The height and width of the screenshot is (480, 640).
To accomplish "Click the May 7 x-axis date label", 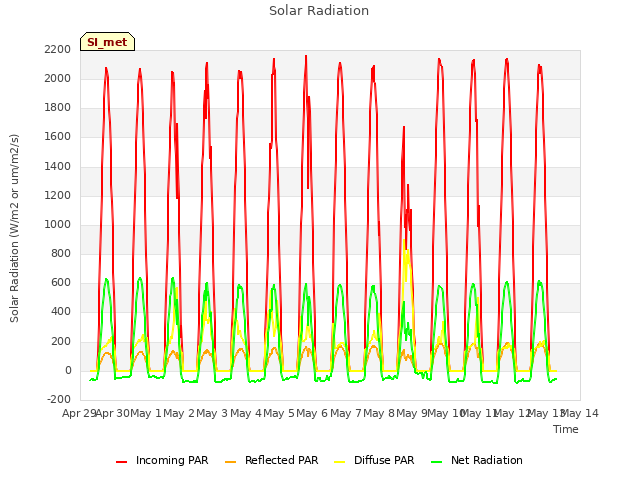I will 346,413.
